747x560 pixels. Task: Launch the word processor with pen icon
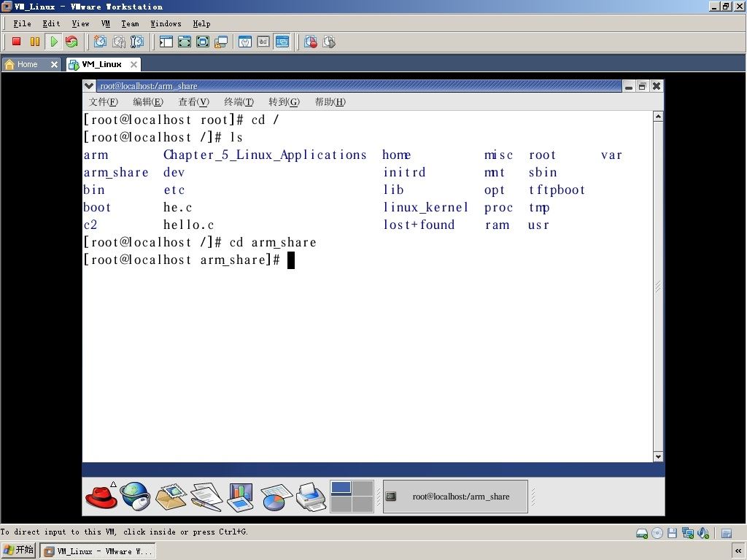click(206, 497)
